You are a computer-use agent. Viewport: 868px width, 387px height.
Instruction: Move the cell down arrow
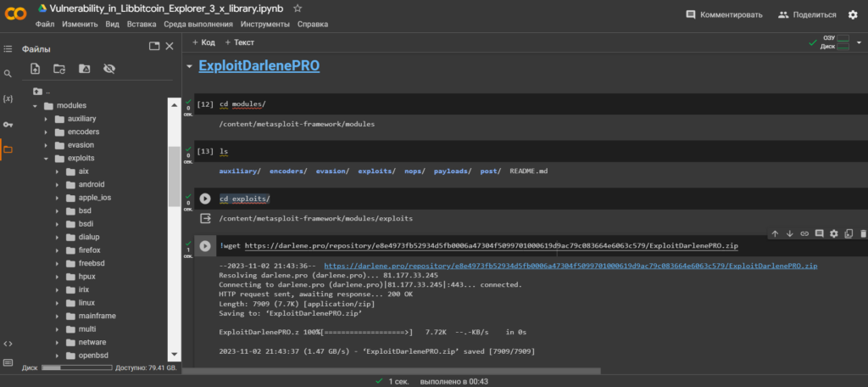tap(790, 233)
